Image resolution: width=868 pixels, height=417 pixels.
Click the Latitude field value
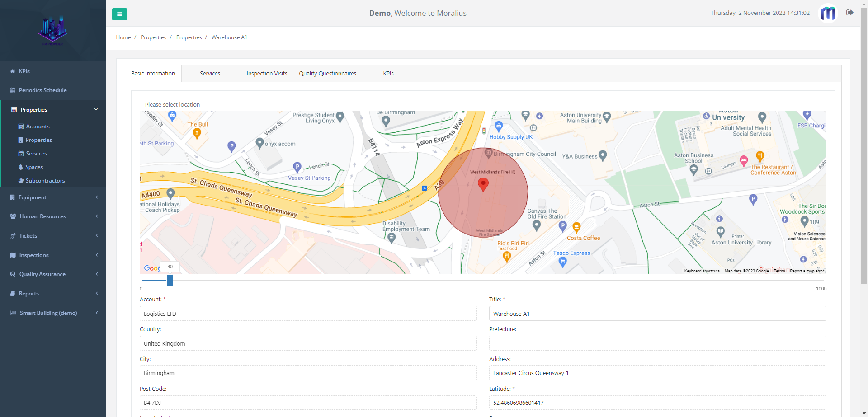(x=657, y=403)
